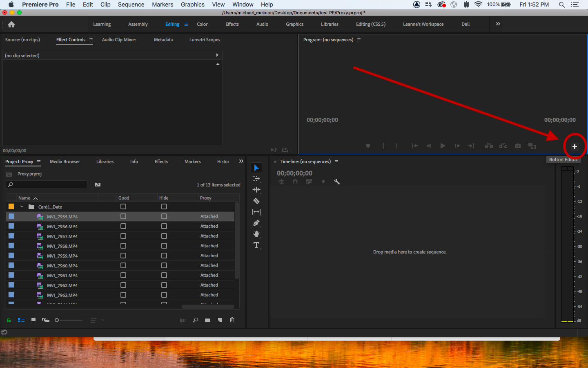
Task: Toggle timeline snap magnet icon
Action: tap(295, 182)
